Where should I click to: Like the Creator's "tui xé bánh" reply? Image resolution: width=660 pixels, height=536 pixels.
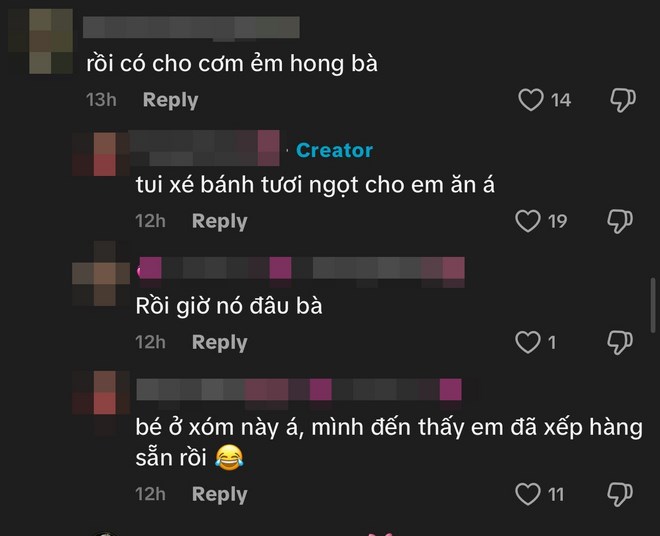tap(527, 221)
